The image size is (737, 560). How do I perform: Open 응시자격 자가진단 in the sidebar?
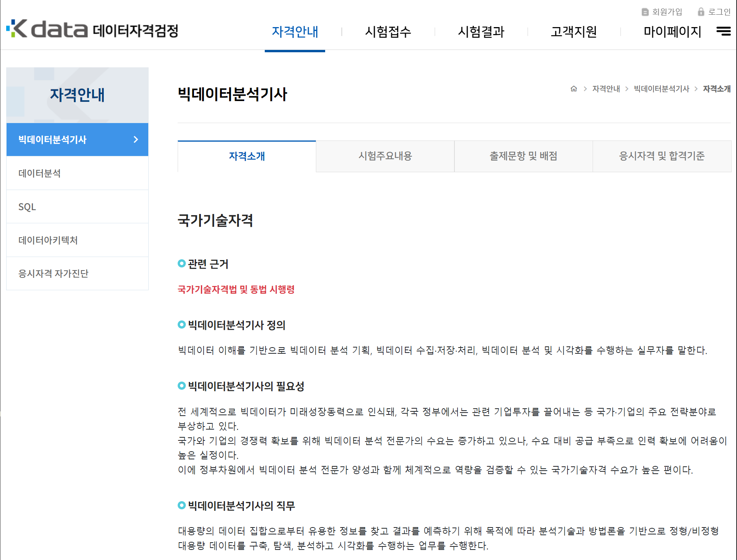click(x=77, y=274)
